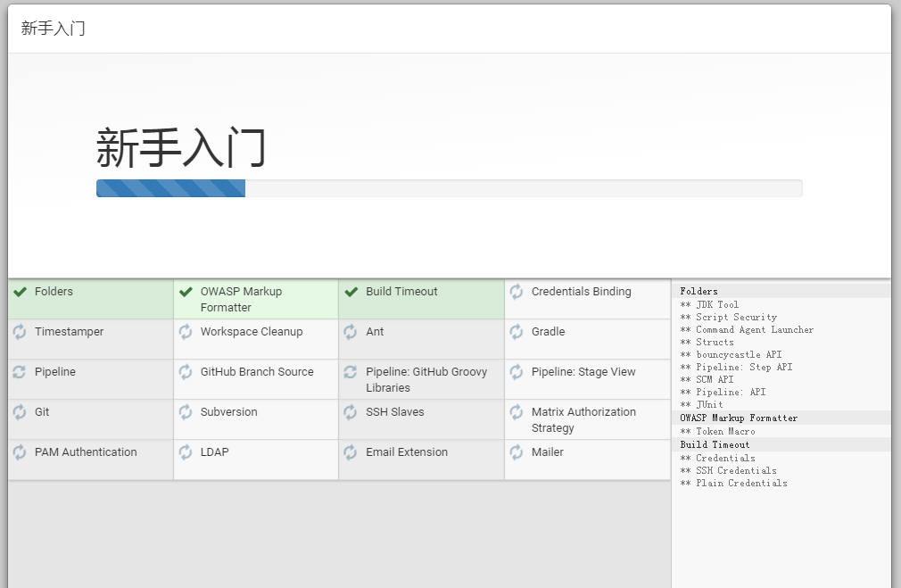
Task: Click the SSH Credentials log entry
Action: tap(728, 471)
